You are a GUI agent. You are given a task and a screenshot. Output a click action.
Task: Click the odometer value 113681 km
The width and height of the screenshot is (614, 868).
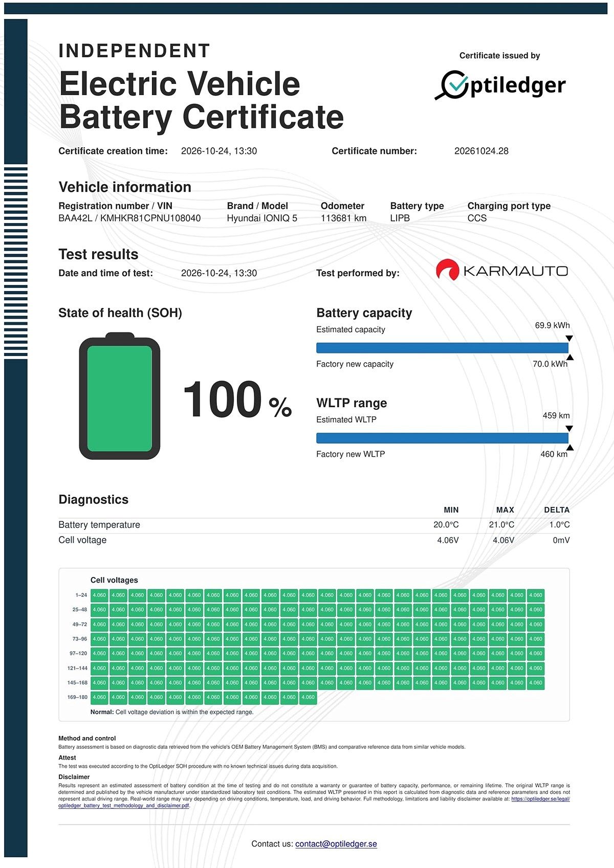[344, 218]
